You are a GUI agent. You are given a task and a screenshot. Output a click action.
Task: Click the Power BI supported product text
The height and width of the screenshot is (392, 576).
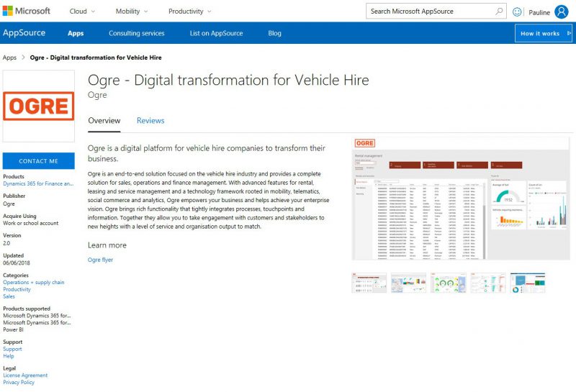tap(13, 329)
